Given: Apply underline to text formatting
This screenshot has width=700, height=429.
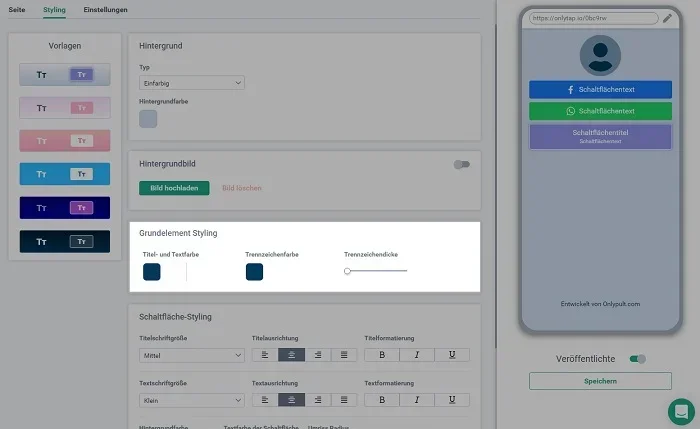Looking at the screenshot, I should click(x=451, y=400).
